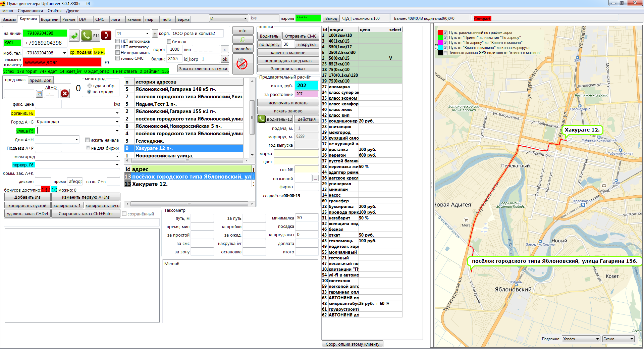Open the Подложка Yandex dropdown
Viewport: 644px width, 349px height.
tap(597, 339)
